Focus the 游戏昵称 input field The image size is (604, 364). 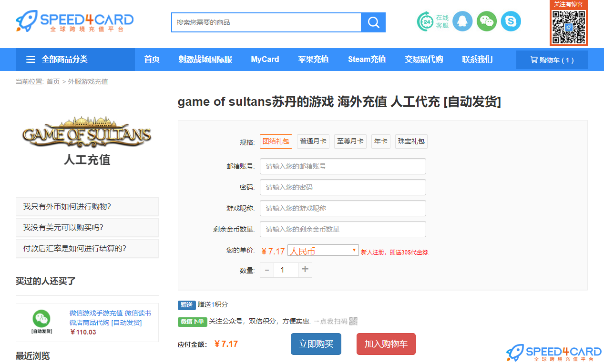343,208
